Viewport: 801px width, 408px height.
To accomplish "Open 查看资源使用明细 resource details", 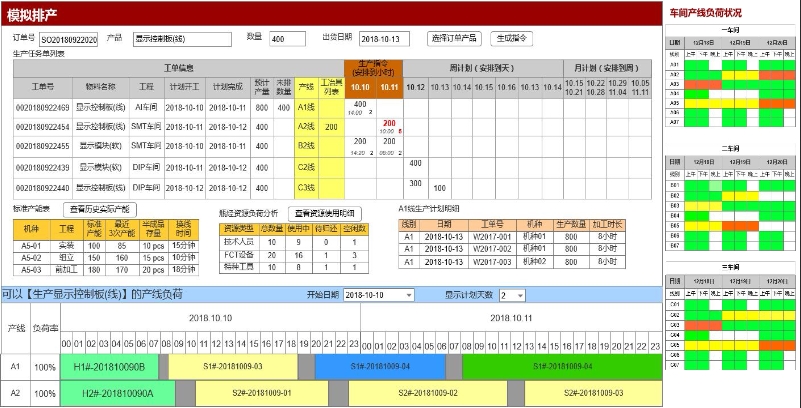I will click(324, 213).
